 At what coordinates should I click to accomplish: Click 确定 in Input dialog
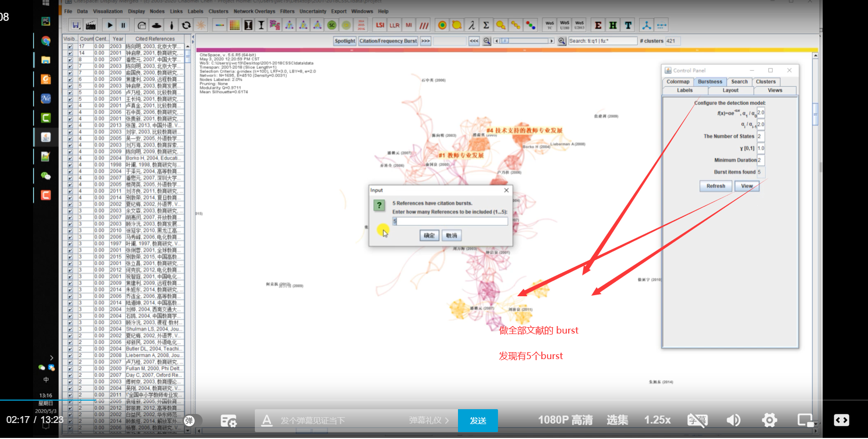[429, 235]
